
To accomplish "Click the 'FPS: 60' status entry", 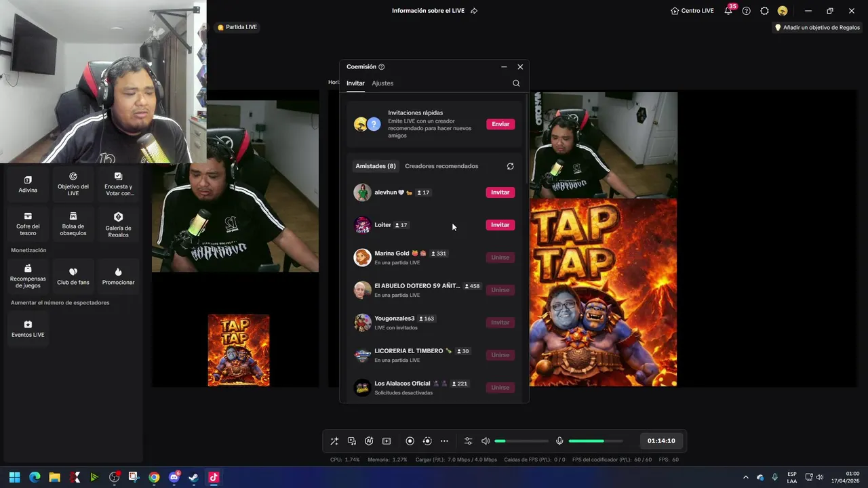I will pos(669,460).
